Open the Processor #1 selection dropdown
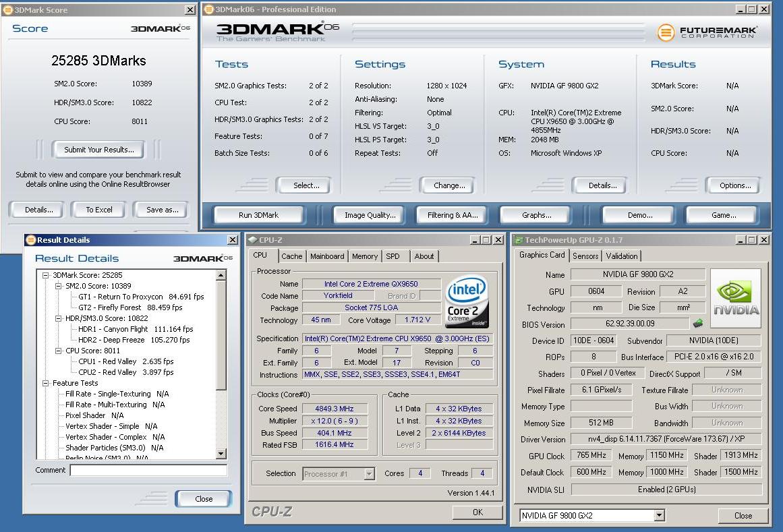783x532 pixels. tap(369, 473)
